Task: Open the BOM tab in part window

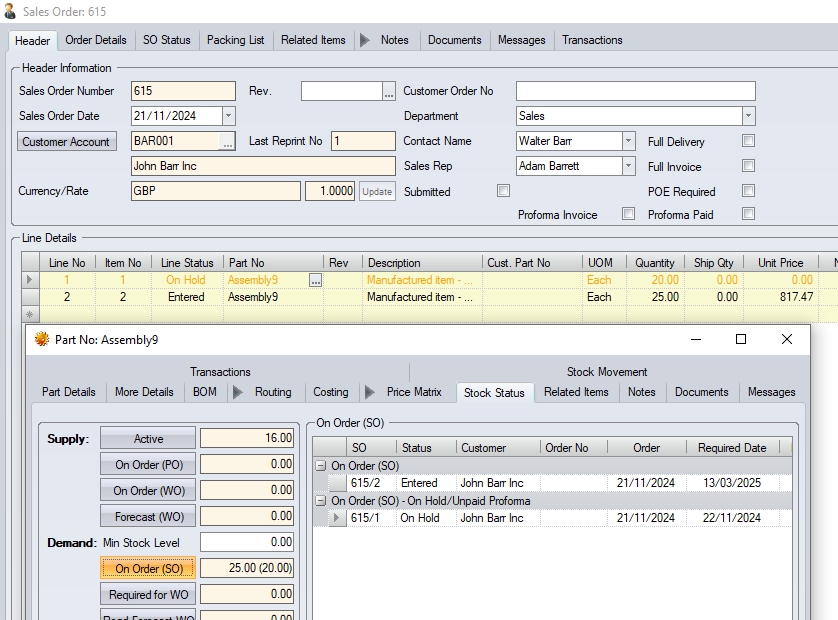Action: click(x=204, y=392)
